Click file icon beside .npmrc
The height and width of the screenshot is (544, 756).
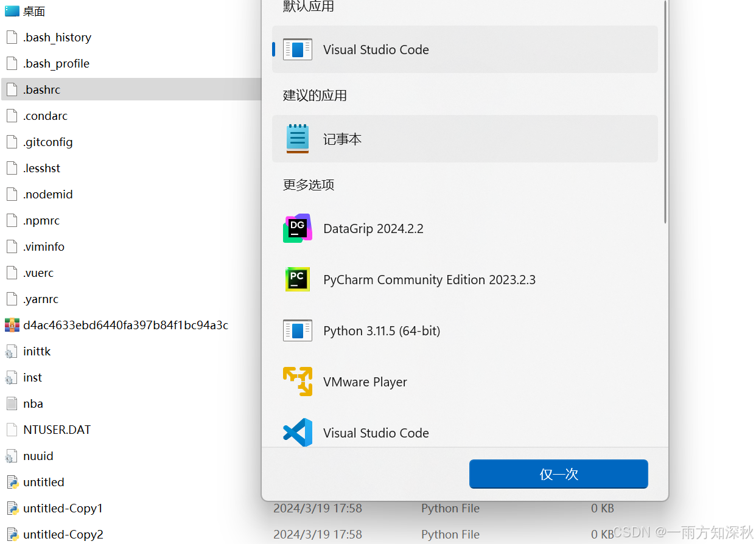12,220
